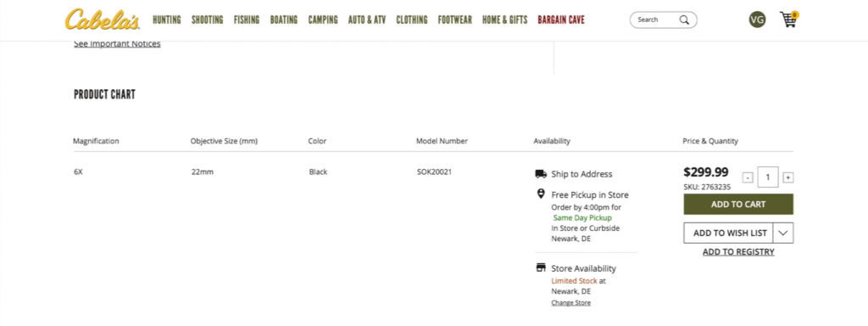This screenshot has height=326, width=868.
Task: Click the Change Store link
Action: (570, 303)
